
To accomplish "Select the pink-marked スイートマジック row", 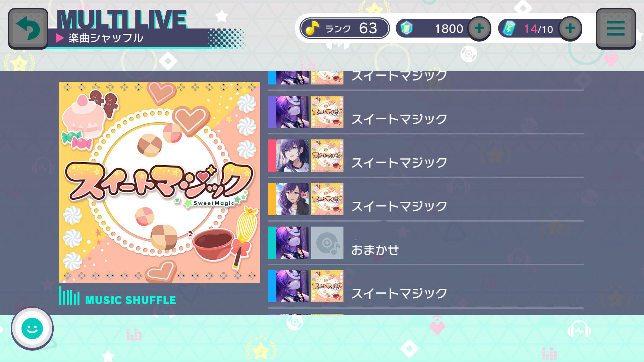I will [426, 156].
